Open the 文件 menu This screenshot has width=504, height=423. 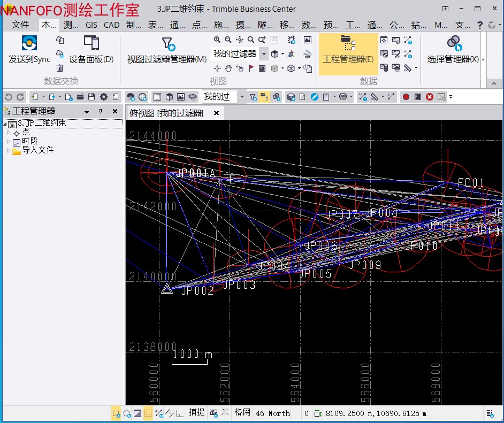20,25
